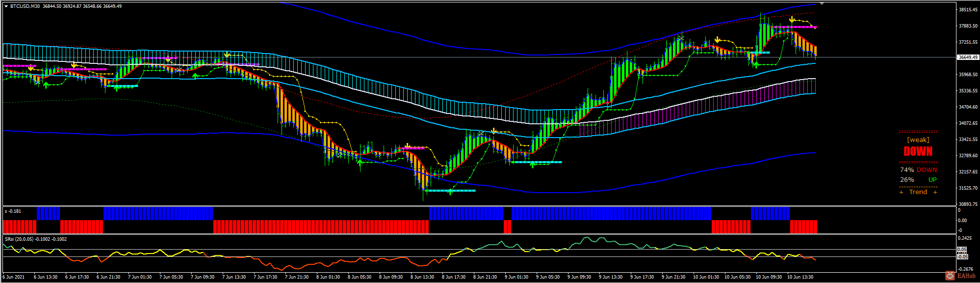Select the yellow sell arrow above the 10 Jun 13:30 candles
Screen dimensions: 980x283
[792, 19]
